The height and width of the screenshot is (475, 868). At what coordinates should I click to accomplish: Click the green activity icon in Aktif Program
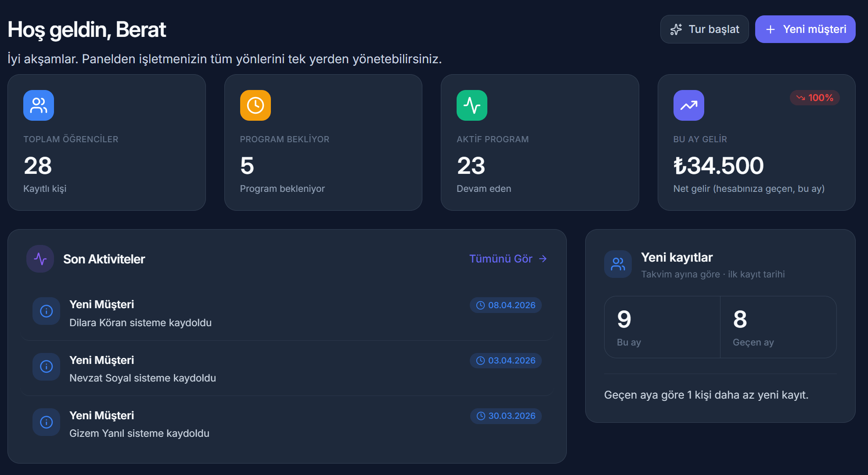tap(472, 105)
